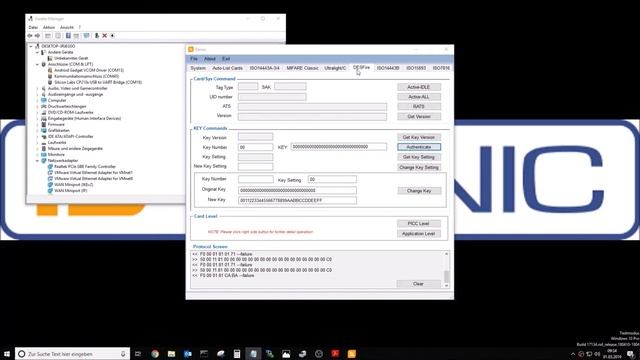The image size is (640, 360).
Task: Click the Monitore category icon
Action: 44,155
